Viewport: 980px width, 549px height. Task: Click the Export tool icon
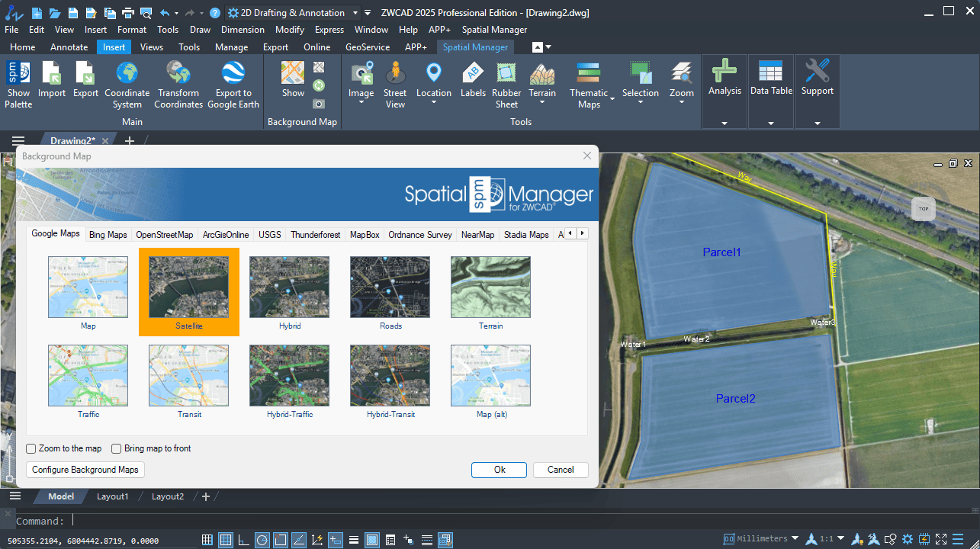tap(85, 73)
